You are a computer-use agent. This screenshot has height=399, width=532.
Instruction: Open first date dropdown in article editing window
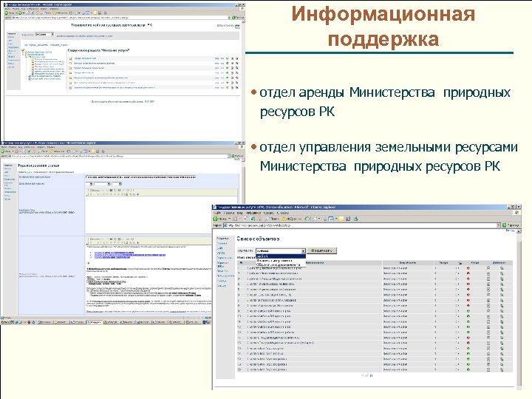point(89,183)
